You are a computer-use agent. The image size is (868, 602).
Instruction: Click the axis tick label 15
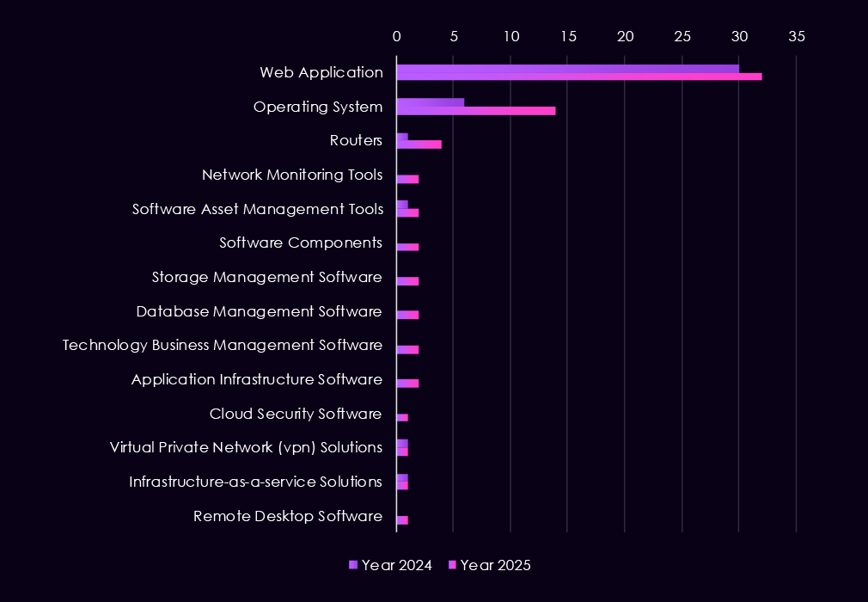click(x=567, y=37)
